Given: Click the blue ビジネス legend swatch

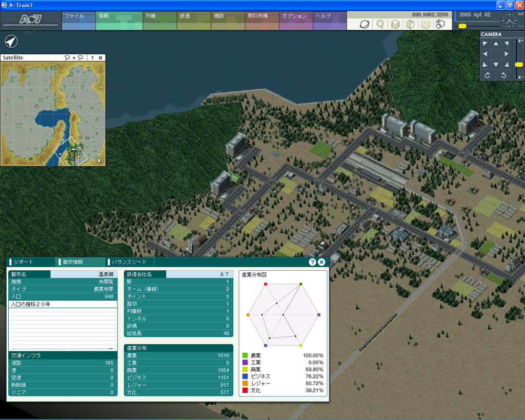Looking at the screenshot, I should [245, 376].
